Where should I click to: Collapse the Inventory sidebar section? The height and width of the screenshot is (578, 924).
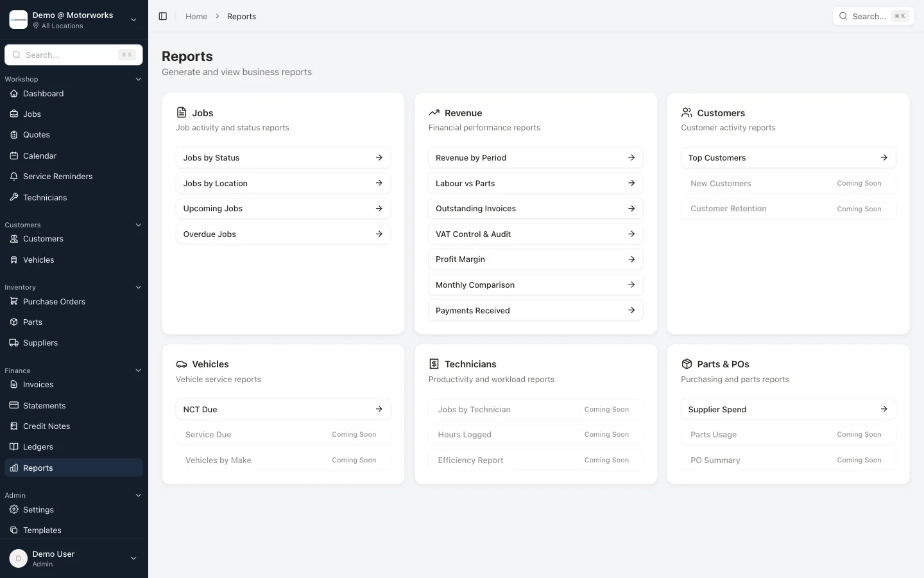click(138, 288)
